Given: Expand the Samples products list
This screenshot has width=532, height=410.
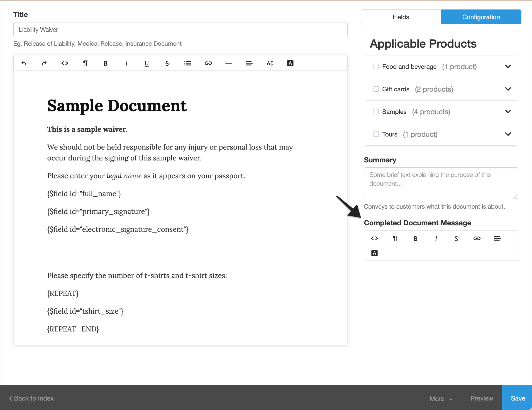Looking at the screenshot, I should (x=508, y=112).
